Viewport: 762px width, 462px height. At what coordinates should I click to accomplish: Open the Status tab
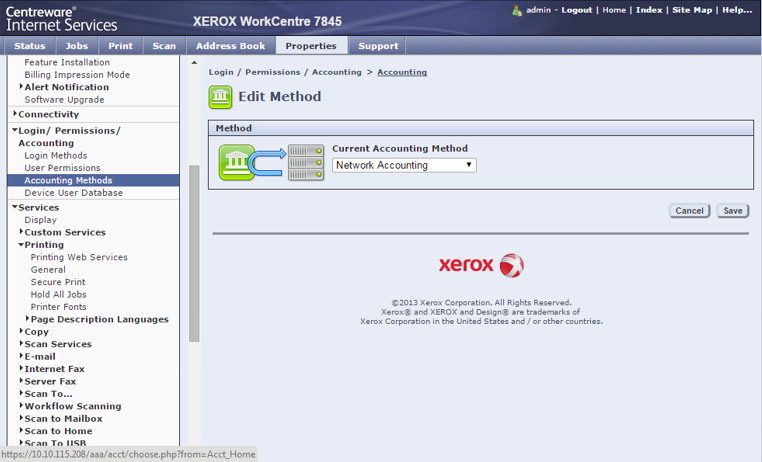tap(29, 46)
